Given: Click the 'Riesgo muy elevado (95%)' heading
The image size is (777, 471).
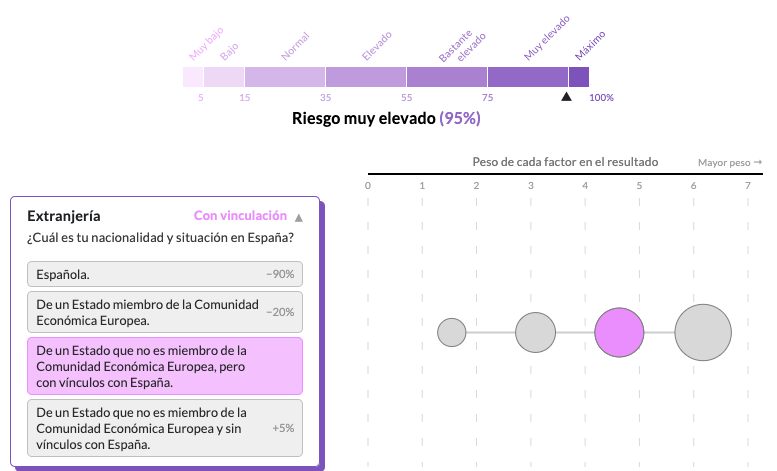Looking at the screenshot, I should [x=386, y=118].
